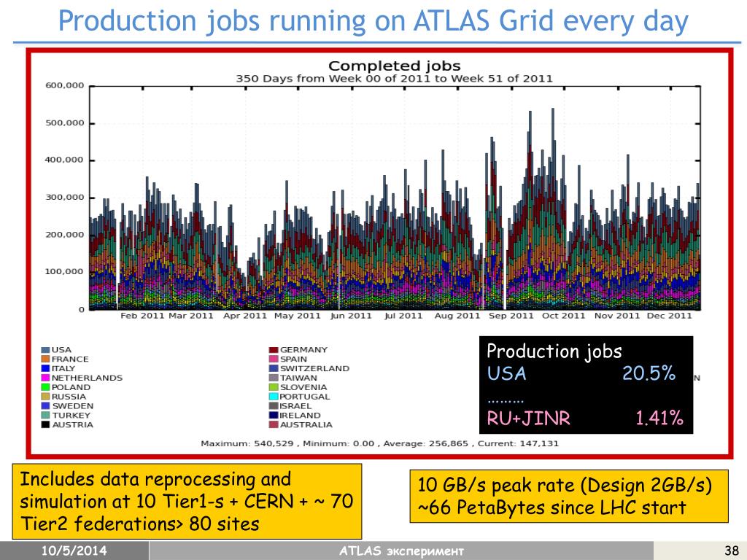Click the 'Sep 2011' x-axis label

[511, 316]
